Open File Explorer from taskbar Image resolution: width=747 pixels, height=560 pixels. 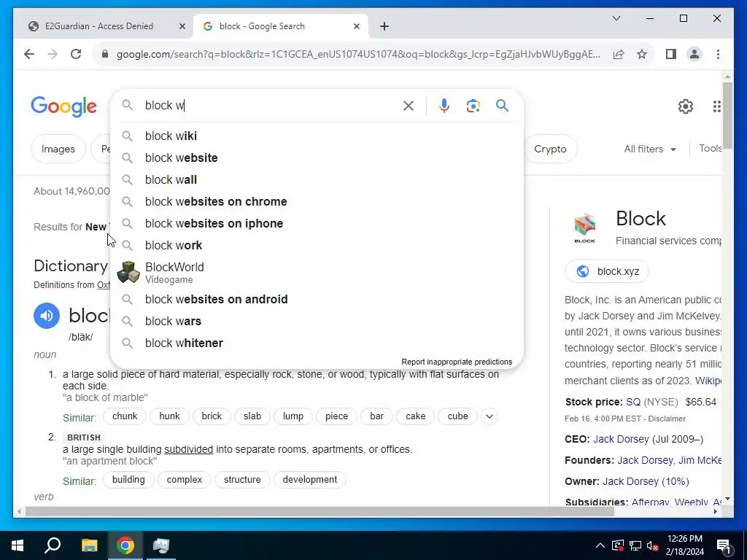click(89, 545)
